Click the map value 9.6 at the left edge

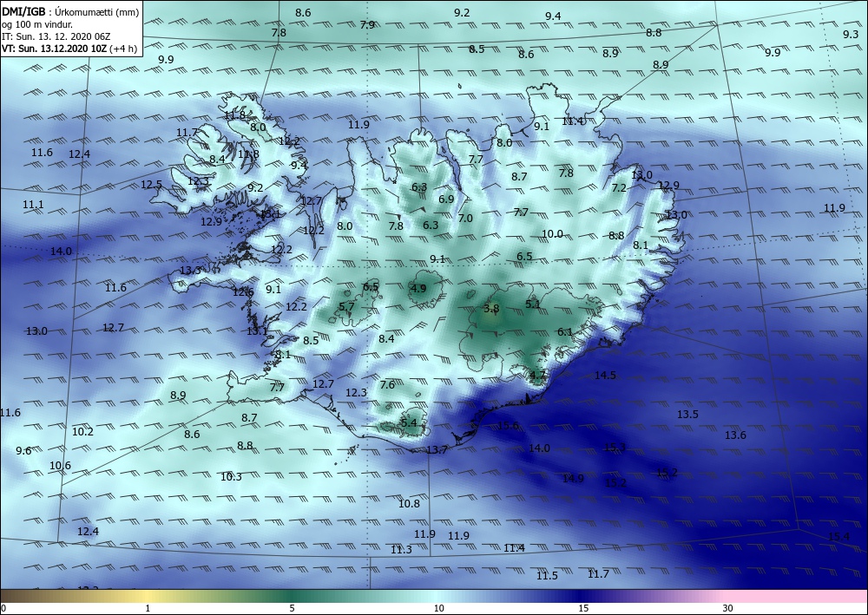(23, 451)
